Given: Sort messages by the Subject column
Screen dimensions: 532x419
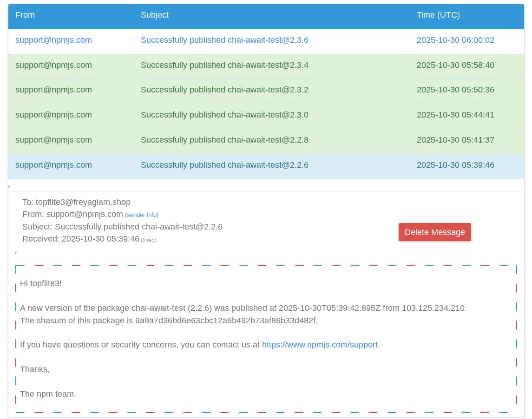Looking at the screenshot, I should click(x=155, y=15).
